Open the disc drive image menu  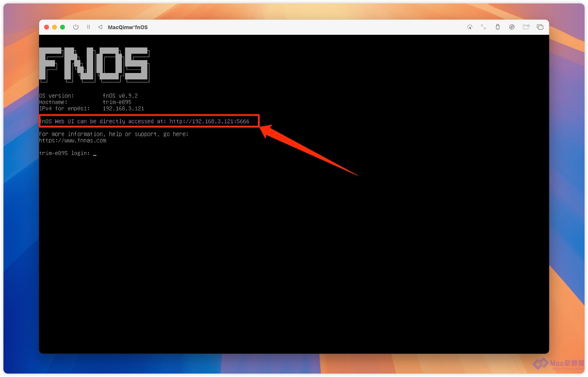tap(512, 27)
